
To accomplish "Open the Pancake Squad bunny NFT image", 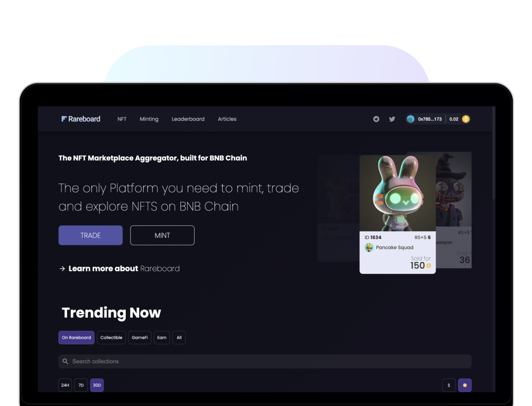I will tap(398, 193).
